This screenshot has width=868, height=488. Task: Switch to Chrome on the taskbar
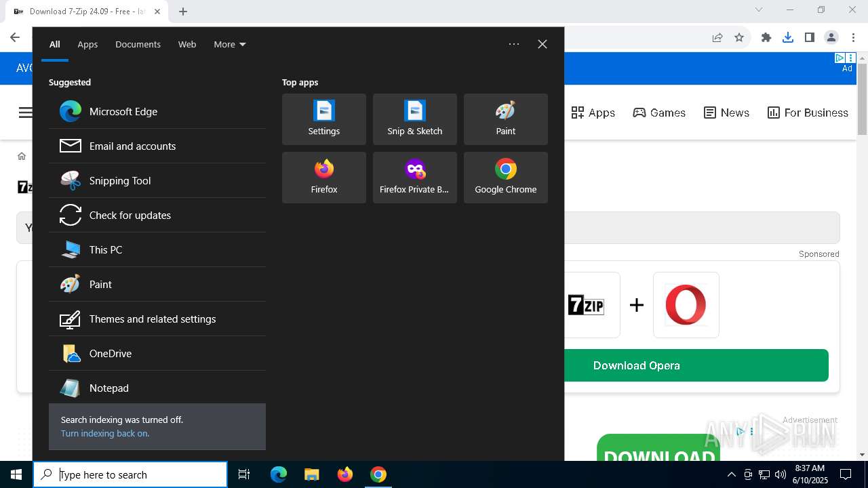tap(378, 474)
